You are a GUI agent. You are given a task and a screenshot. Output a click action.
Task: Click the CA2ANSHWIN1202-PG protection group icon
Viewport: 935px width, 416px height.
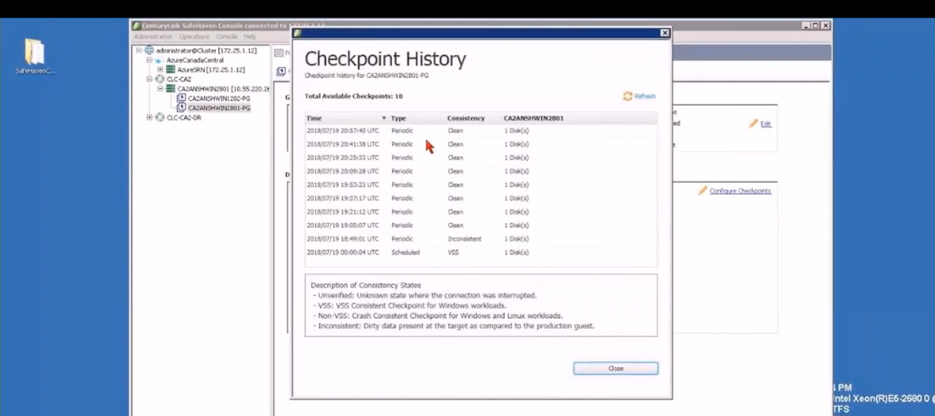click(x=181, y=98)
